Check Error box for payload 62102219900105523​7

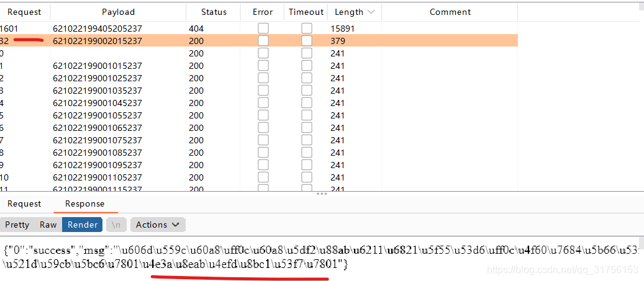[x=263, y=115]
